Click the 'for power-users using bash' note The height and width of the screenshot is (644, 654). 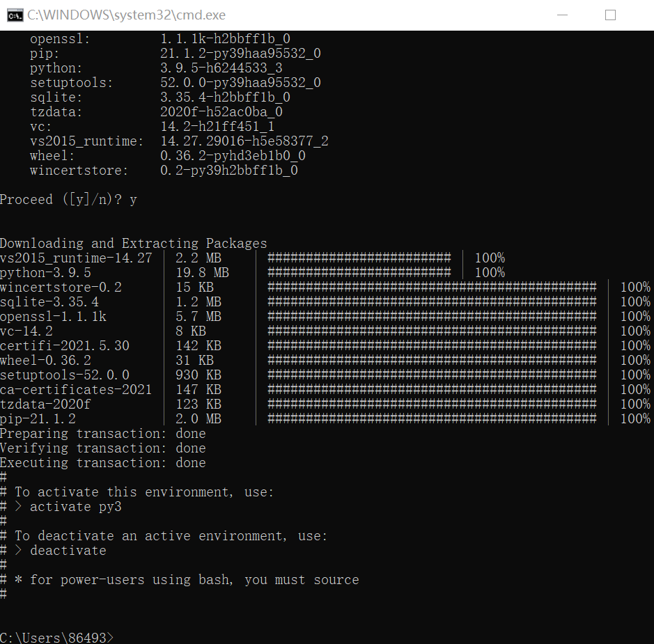pos(180,579)
